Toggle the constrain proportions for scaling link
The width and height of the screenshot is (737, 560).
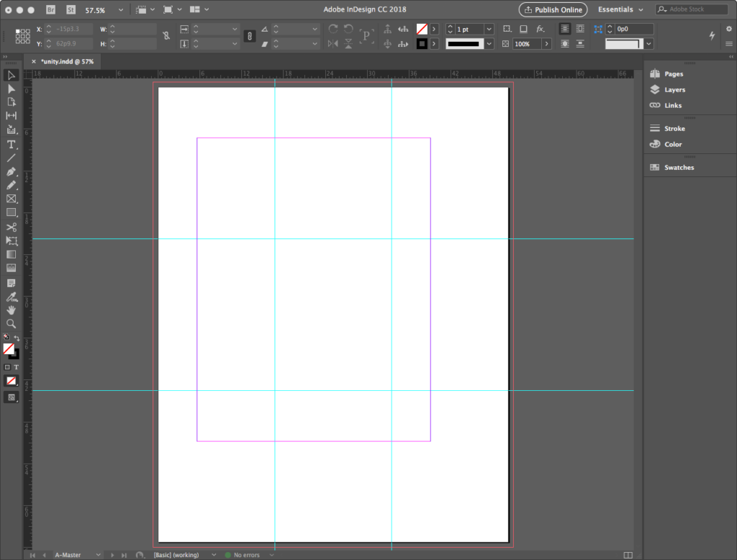click(x=250, y=35)
